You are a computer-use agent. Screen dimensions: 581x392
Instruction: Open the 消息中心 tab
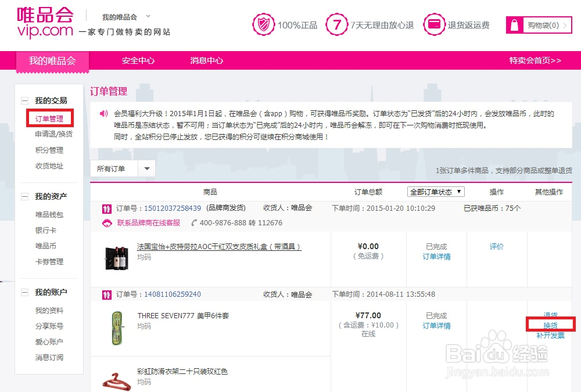click(x=206, y=60)
